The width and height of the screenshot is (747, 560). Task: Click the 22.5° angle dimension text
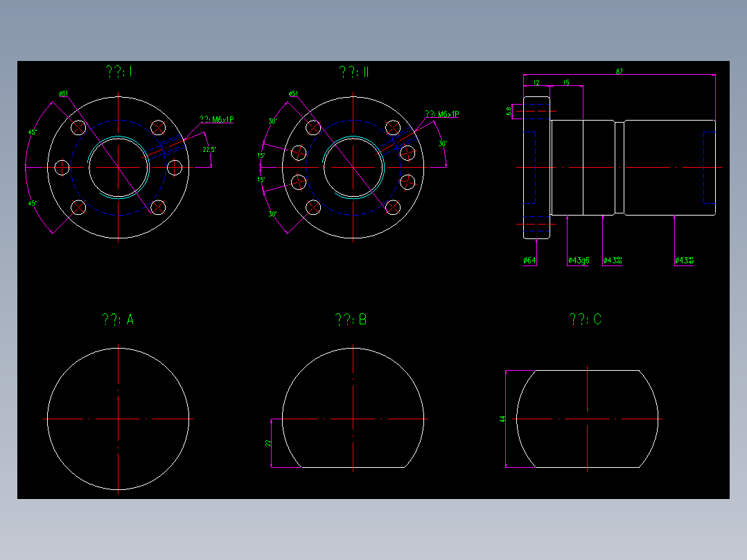click(x=209, y=149)
